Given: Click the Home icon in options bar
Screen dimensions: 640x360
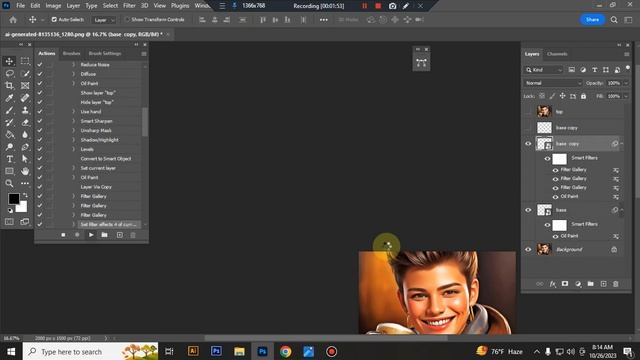Looking at the screenshot, I should pos(13,20).
